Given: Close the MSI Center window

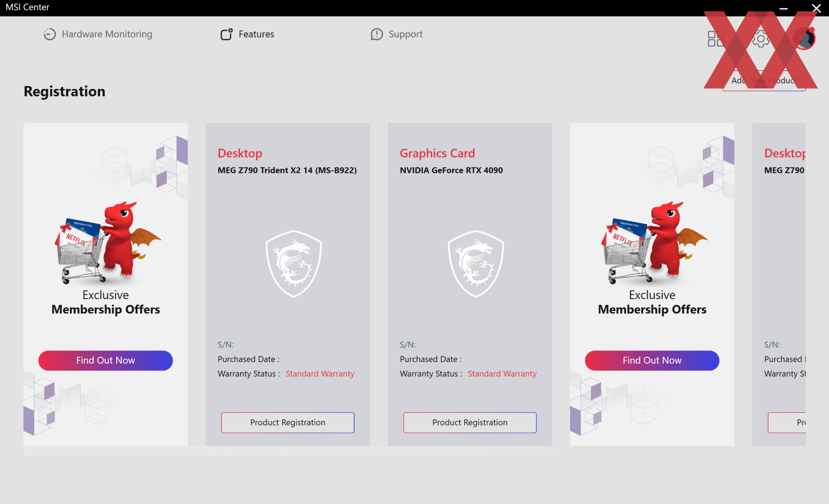Looking at the screenshot, I should point(816,8).
